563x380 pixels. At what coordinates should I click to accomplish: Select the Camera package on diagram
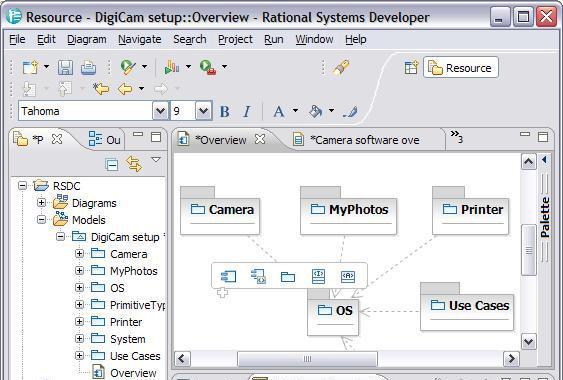[x=220, y=210]
